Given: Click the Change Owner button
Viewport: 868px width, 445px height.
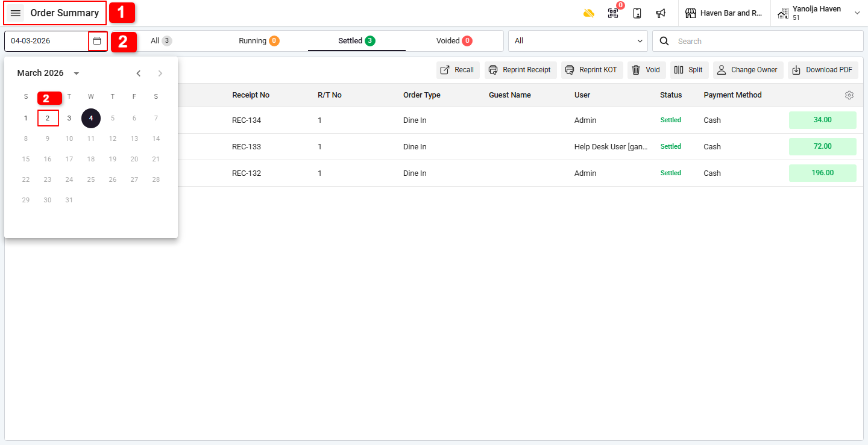Looking at the screenshot, I should [748, 70].
